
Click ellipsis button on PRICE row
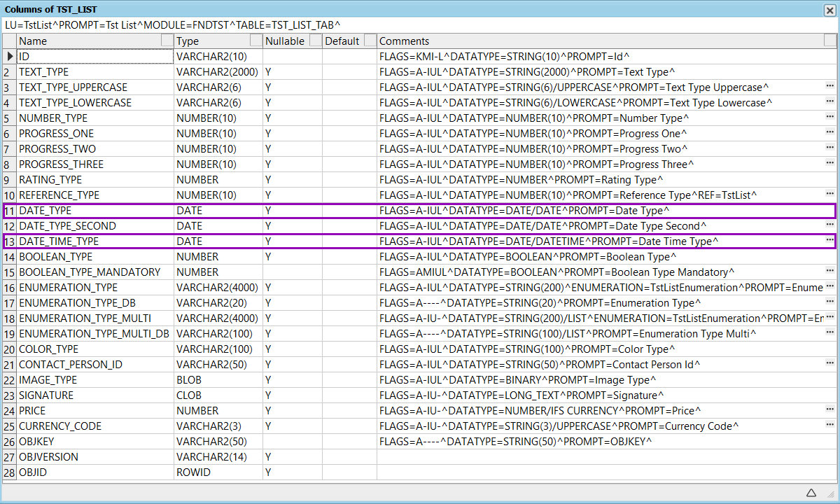(829, 410)
